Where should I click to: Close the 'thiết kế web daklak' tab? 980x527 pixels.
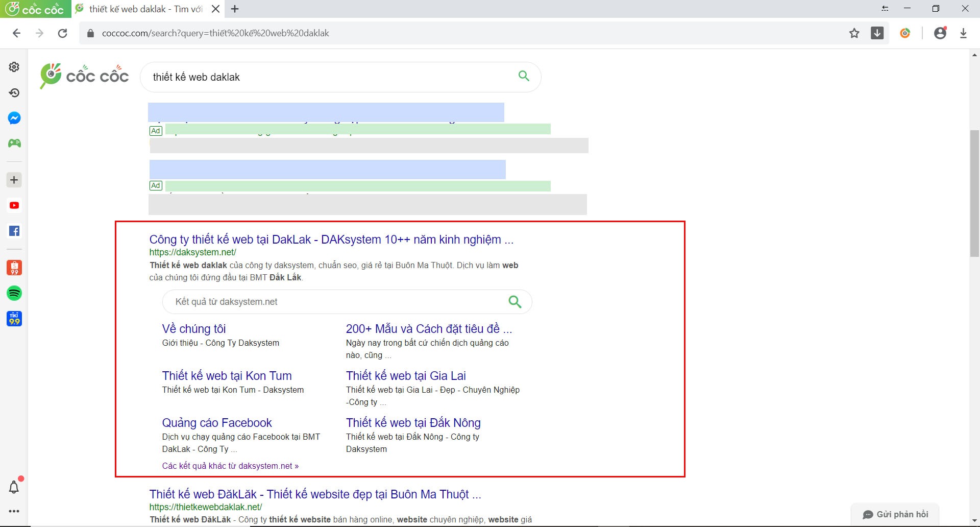tap(216, 9)
